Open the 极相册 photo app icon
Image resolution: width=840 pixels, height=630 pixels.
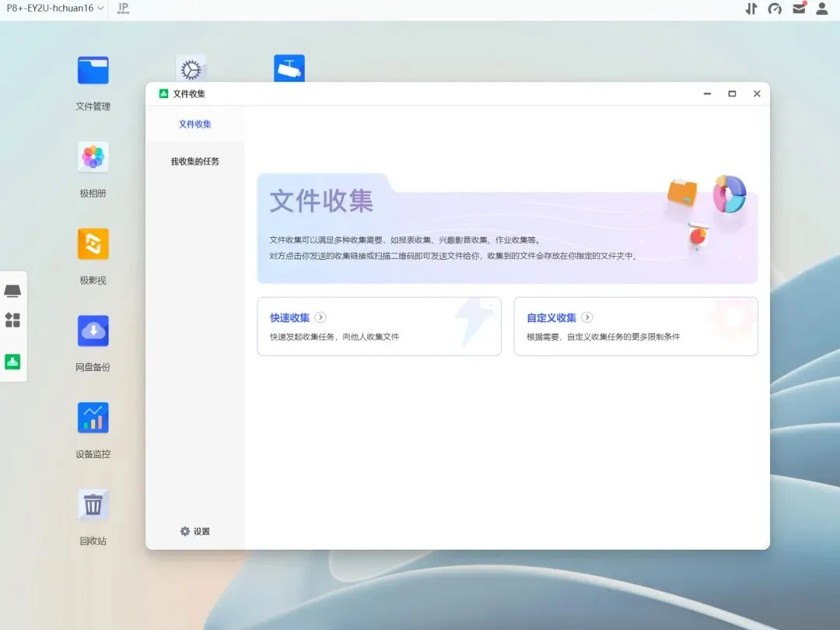[x=93, y=157]
